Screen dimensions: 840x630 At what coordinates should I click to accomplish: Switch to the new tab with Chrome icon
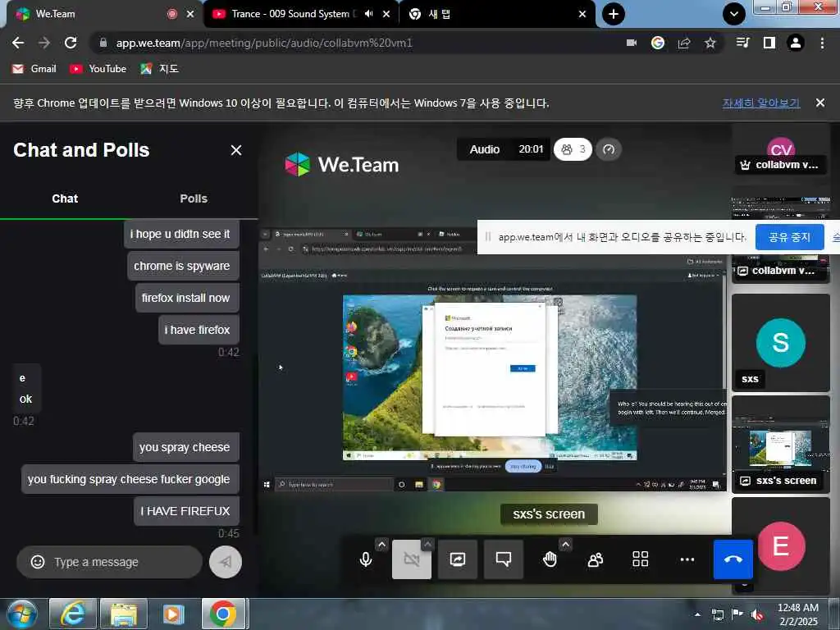click(x=497, y=14)
